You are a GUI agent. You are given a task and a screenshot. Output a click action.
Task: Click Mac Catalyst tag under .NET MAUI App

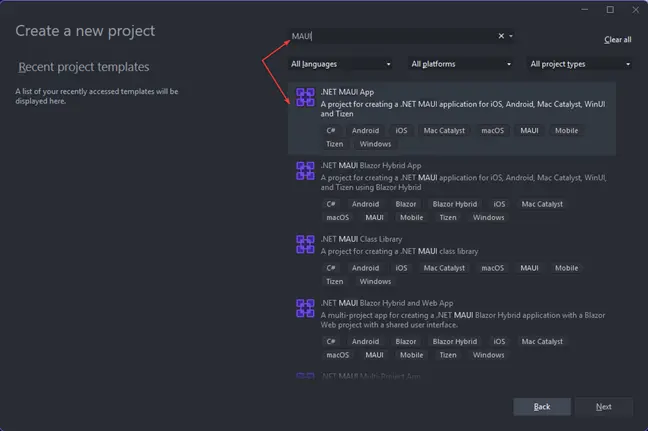pyautogui.click(x=444, y=131)
